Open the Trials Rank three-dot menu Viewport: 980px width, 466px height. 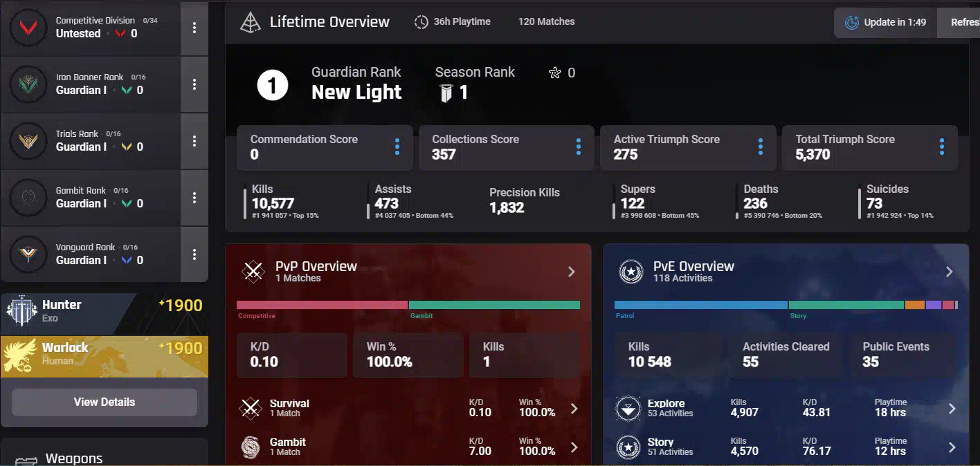click(x=194, y=141)
